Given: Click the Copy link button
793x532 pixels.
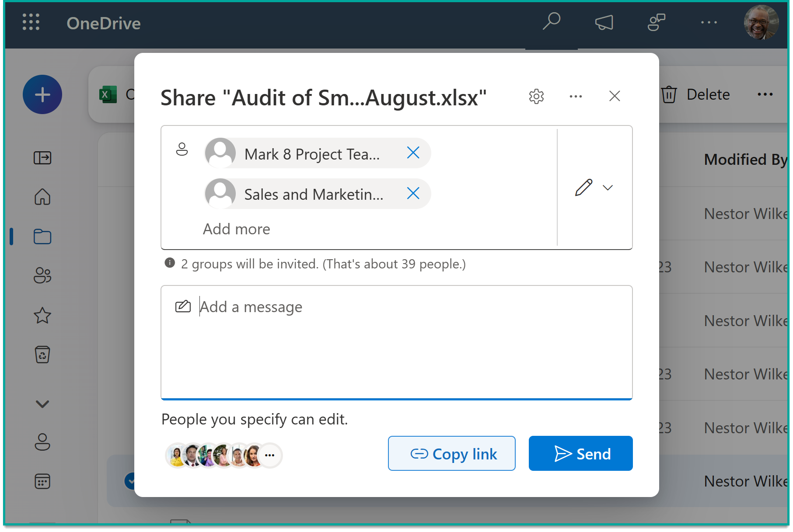Looking at the screenshot, I should point(451,453).
